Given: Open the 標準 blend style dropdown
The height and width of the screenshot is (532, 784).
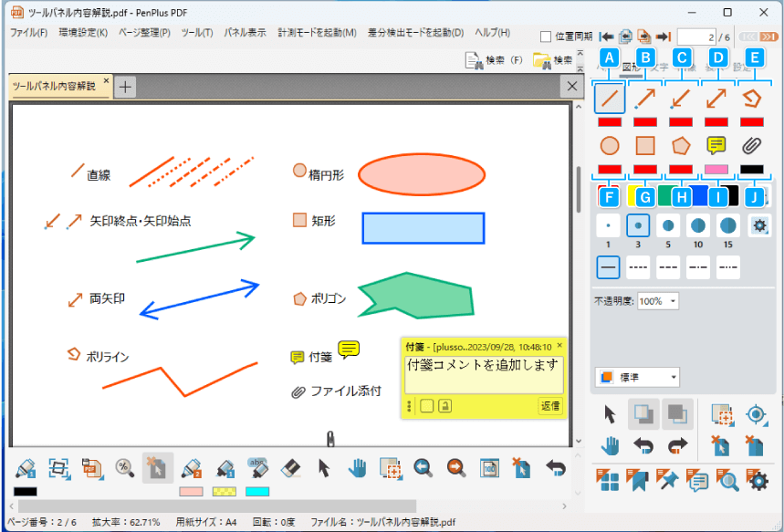Looking at the screenshot, I should (636, 376).
